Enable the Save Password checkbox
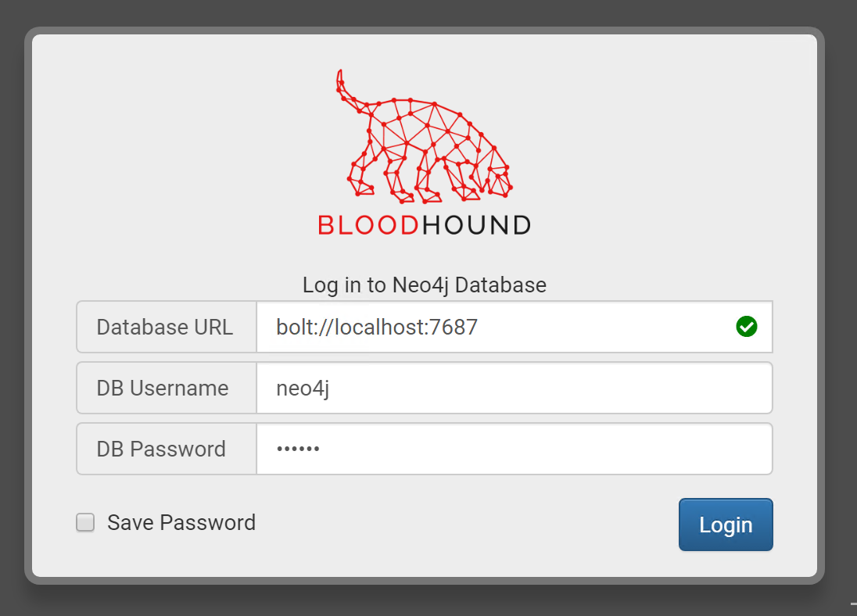This screenshot has width=857, height=616. coord(84,522)
